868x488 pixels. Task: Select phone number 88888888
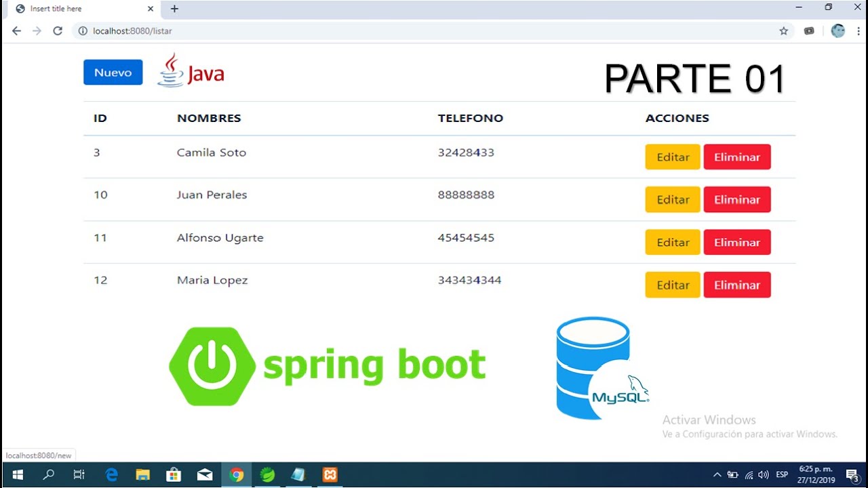466,195
